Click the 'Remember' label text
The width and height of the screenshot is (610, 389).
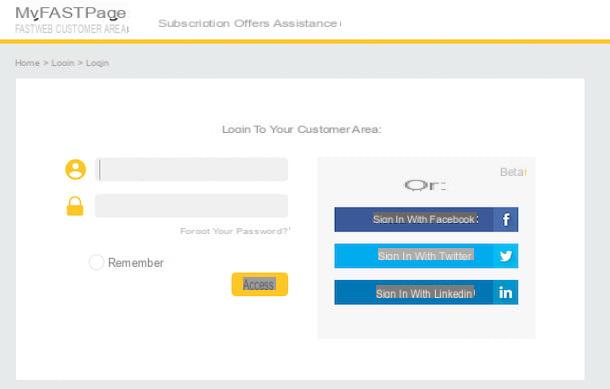(x=136, y=263)
